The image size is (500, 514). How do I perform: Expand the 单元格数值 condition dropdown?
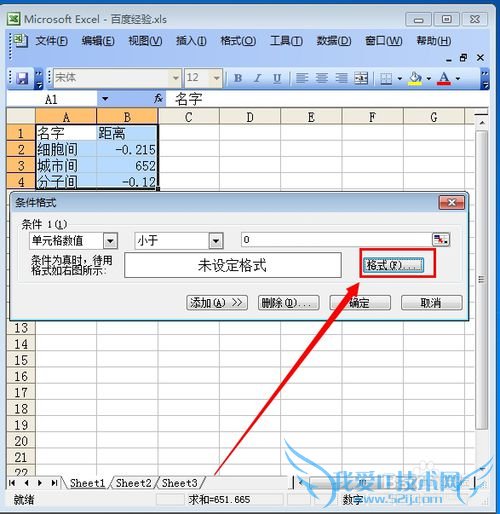pyautogui.click(x=110, y=241)
